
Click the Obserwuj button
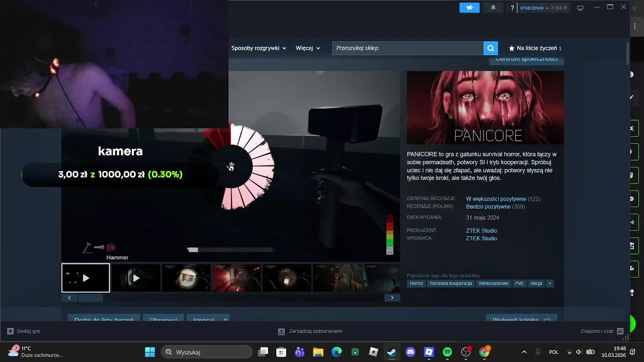click(x=164, y=319)
